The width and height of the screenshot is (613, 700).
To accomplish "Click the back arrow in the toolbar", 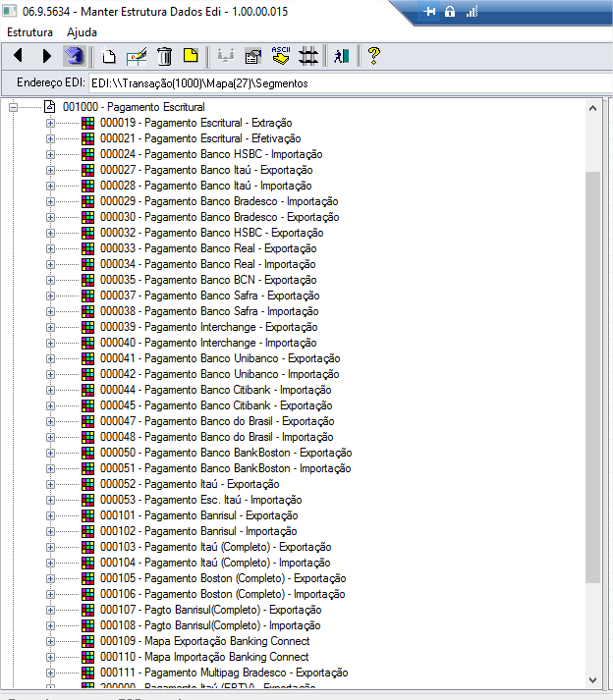I will coord(18,56).
